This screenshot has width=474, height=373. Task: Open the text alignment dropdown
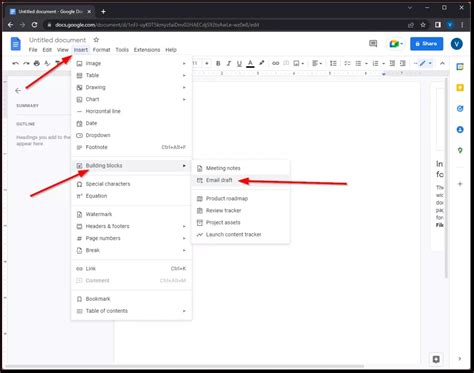(x=316, y=63)
